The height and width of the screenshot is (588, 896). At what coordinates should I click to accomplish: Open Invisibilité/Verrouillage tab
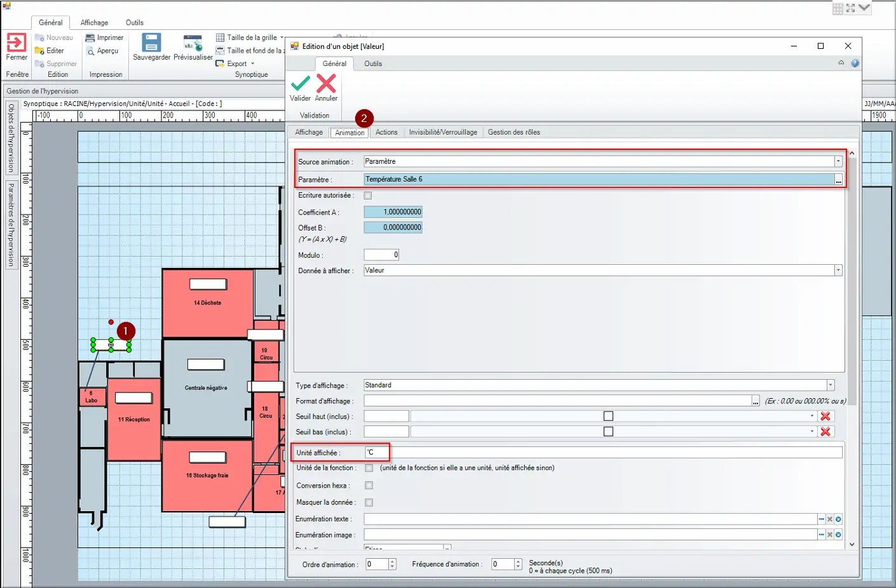[443, 132]
